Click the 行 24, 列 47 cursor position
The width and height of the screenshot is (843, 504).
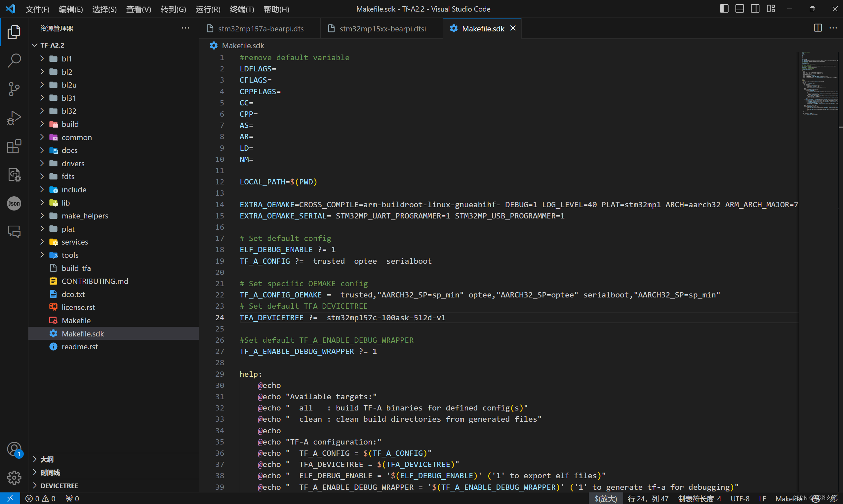coord(648,498)
